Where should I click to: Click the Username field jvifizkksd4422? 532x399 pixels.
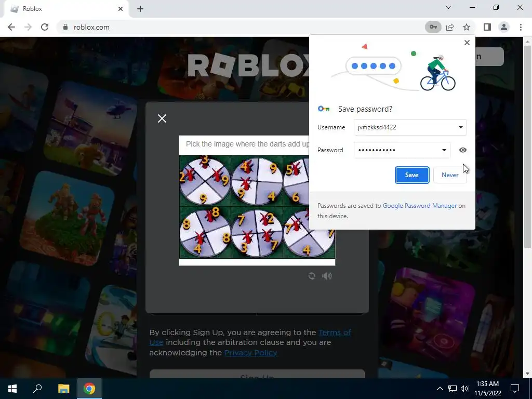[x=410, y=127]
